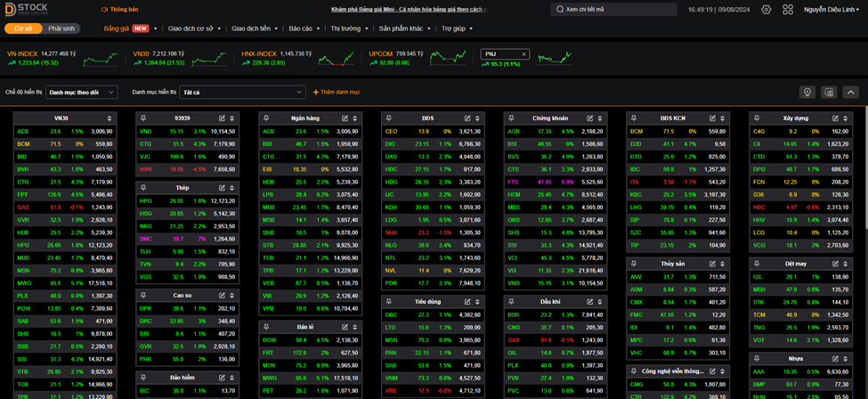Edit the Chứng khoán watchlist
Viewport: 868px width, 399px height.
tap(590, 118)
